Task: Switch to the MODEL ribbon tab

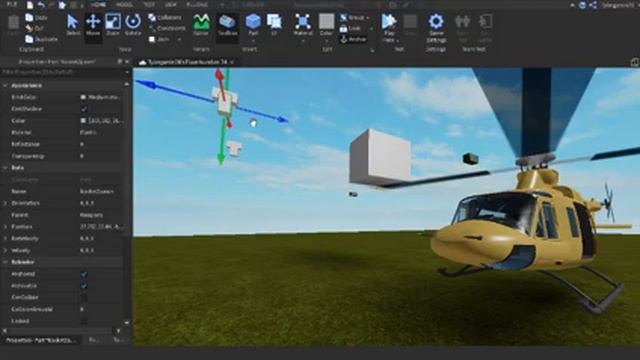Action: 124,4
